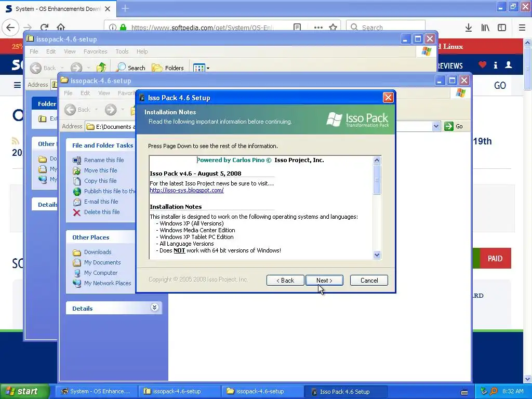Click Firefox home icon

coord(61,28)
